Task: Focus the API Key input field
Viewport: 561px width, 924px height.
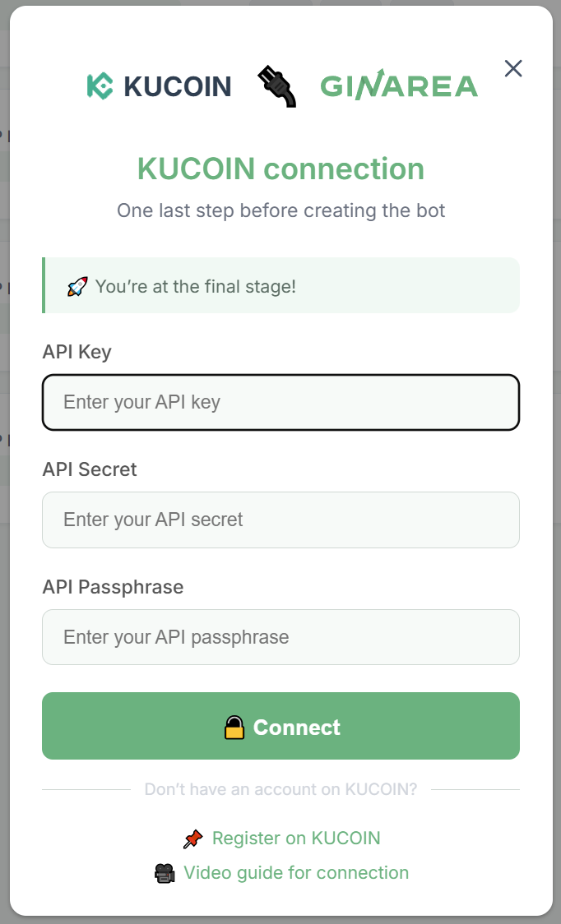Action: click(x=280, y=403)
